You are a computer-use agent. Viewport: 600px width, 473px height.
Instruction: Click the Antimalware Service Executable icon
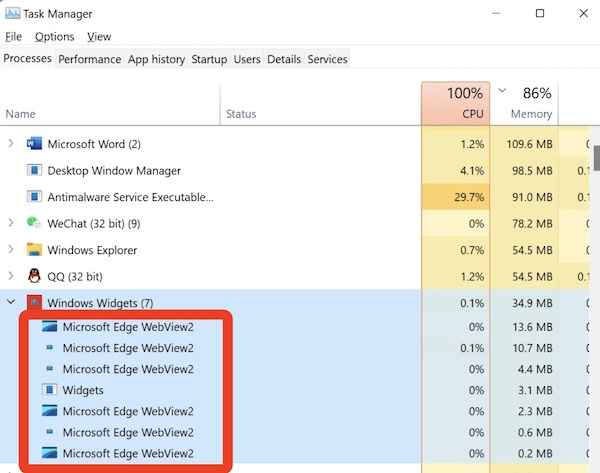[x=35, y=197]
